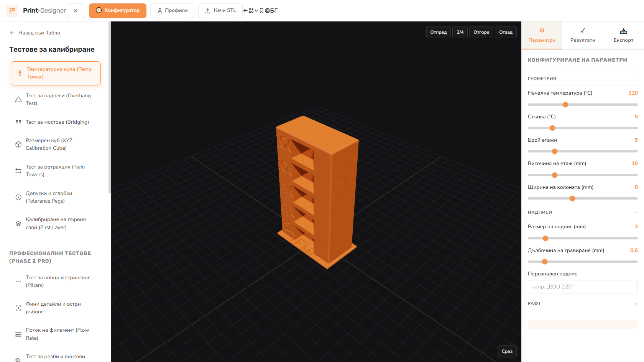644x362 pixels.
Task: Open the Профили tab
Action: 172,11
